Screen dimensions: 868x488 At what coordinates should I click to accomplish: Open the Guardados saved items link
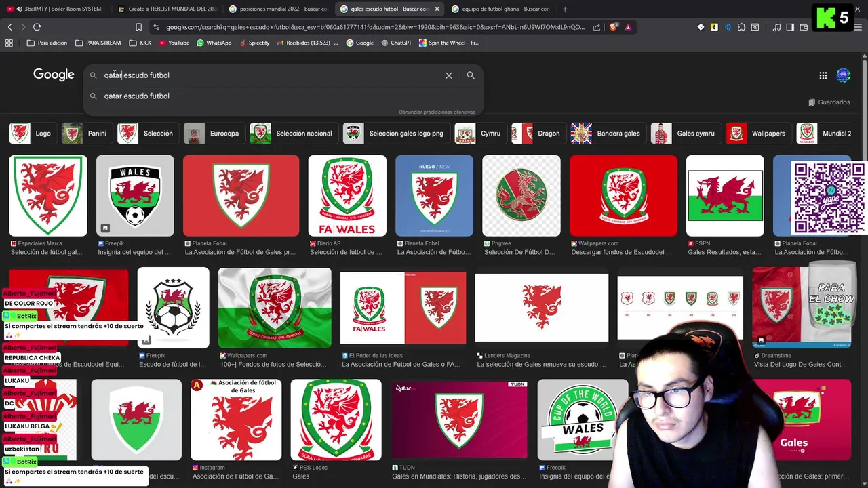click(x=829, y=102)
